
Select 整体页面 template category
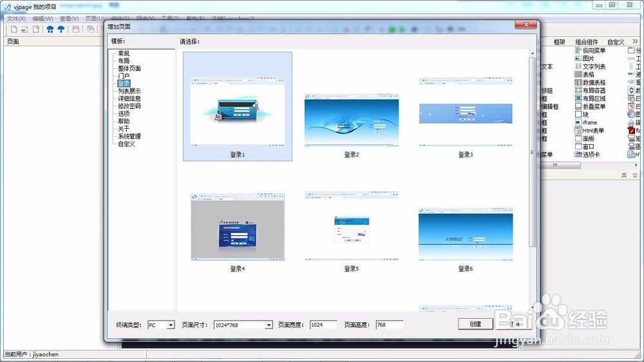click(x=129, y=69)
